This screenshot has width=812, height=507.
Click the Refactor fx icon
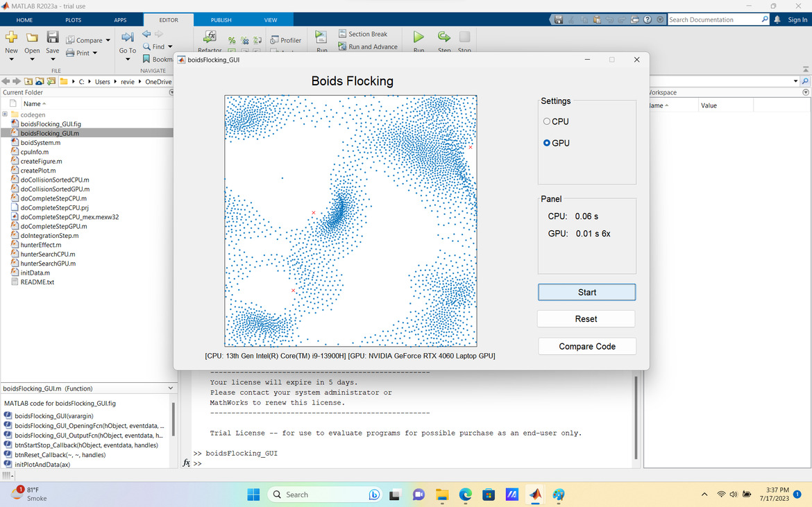click(210, 37)
